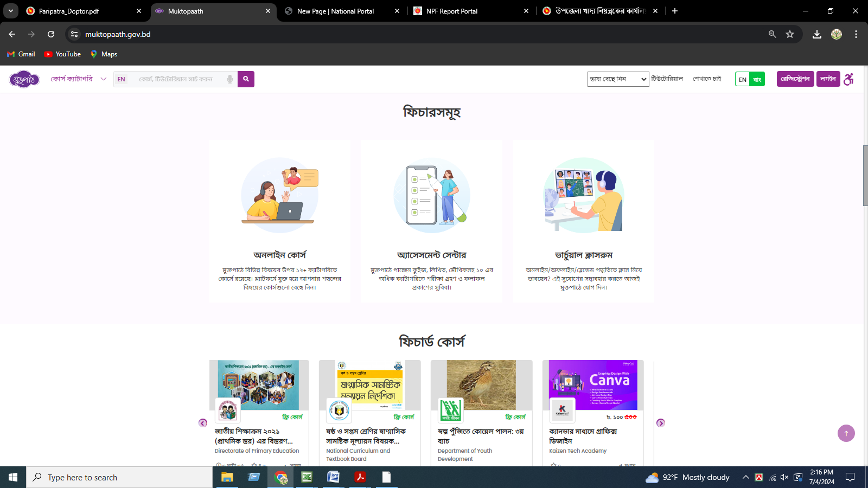Click the লগইন button
868x488 pixels.
[828, 79]
